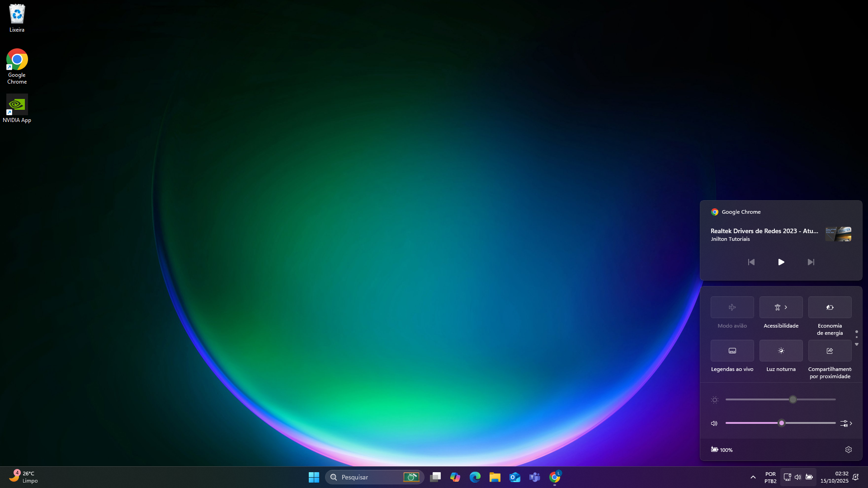Click the volume slider track
This screenshot has width=868, height=488.
pyautogui.click(x=809, y=423)
